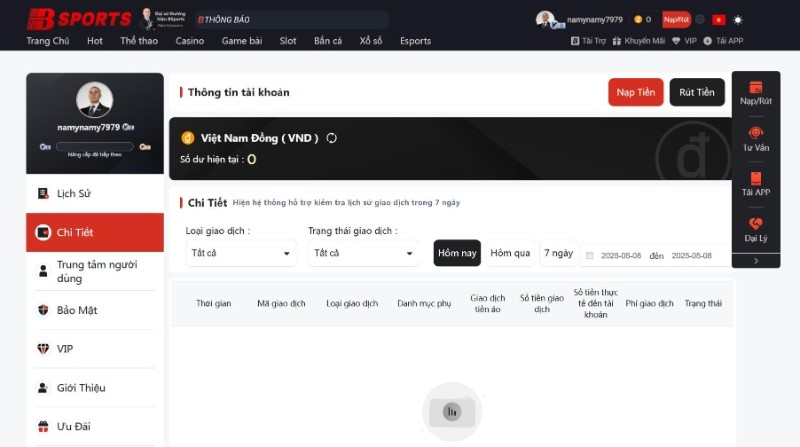Click the empty-data placeholder icon
800x447 pixels.
point(452,412)
